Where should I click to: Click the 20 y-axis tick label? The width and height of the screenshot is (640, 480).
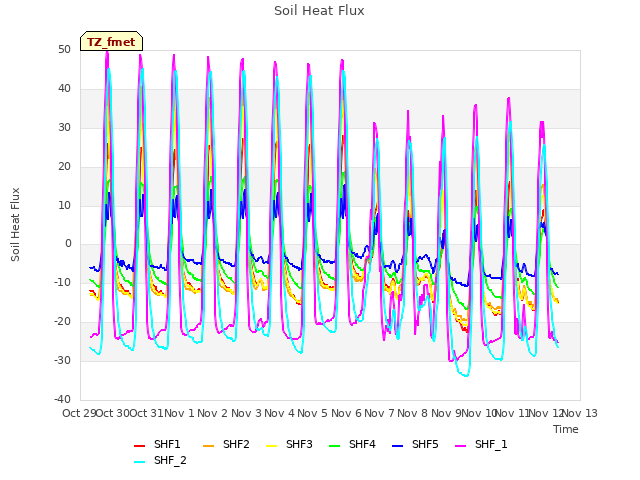coord(64,167)
